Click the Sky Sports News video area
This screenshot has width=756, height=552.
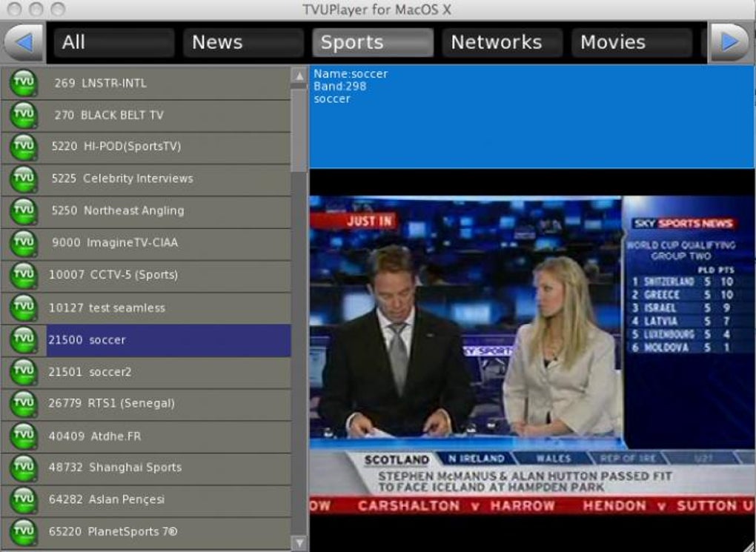532,356
